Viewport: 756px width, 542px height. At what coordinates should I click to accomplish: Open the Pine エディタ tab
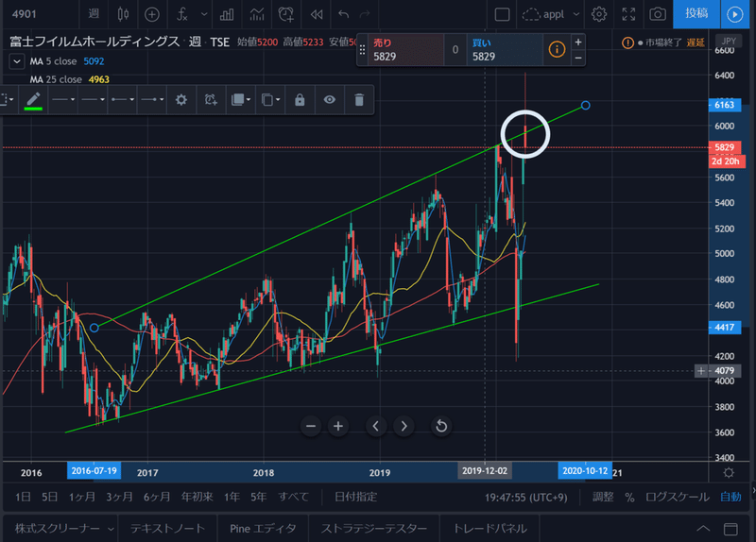click(x=263, y=529)
